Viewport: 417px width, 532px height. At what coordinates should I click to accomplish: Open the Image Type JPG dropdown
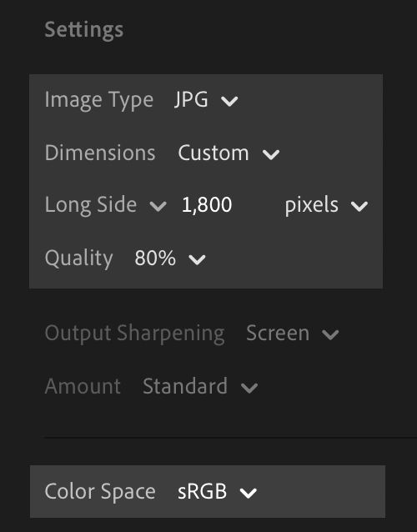[206, 100]
